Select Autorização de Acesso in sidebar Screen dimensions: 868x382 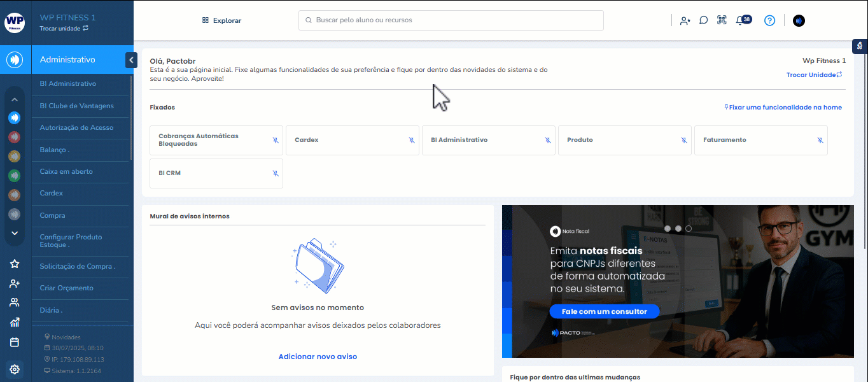click(76, 127)
